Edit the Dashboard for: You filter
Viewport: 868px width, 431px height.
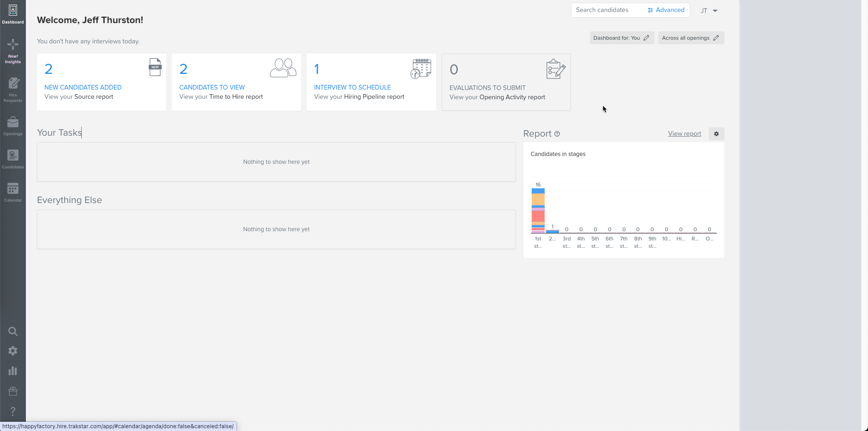(x=621, y=38)
